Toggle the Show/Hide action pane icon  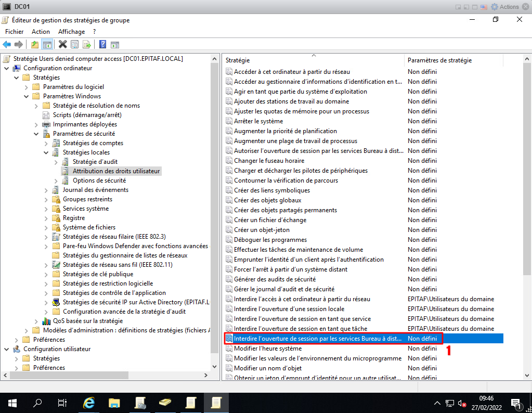[114, 45]
